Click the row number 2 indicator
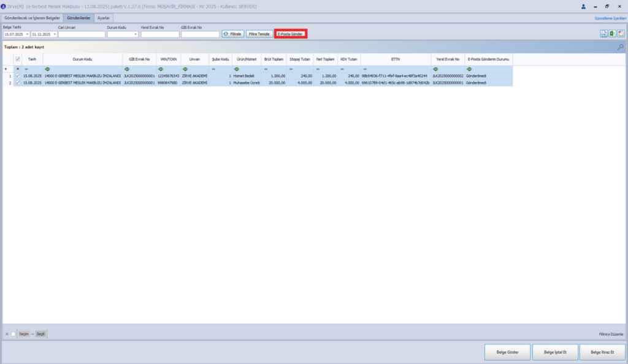This screenshot has height=364, width=628. tap(9, 83)
